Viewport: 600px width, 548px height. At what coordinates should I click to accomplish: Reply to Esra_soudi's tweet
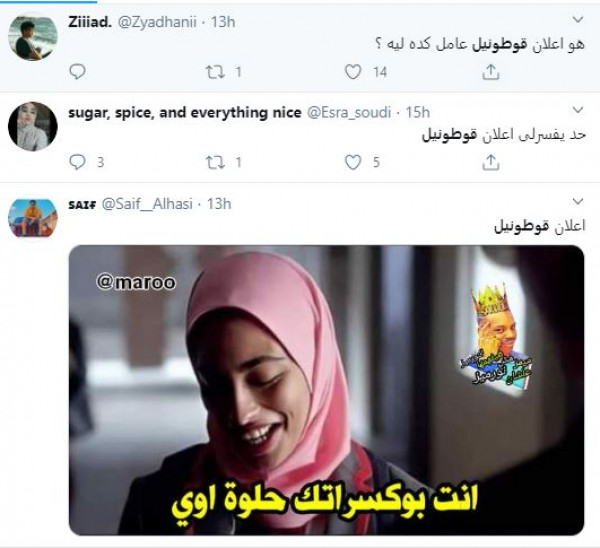(77, 162)
